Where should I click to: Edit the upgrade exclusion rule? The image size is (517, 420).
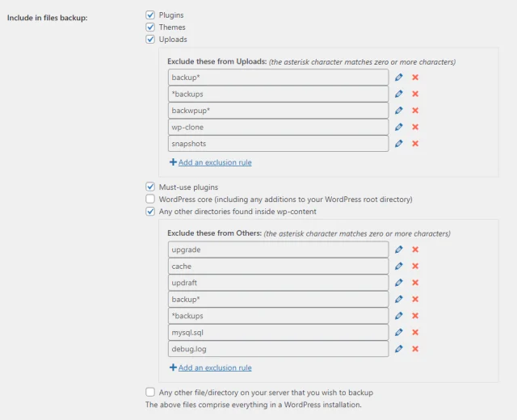coord(399,250)
